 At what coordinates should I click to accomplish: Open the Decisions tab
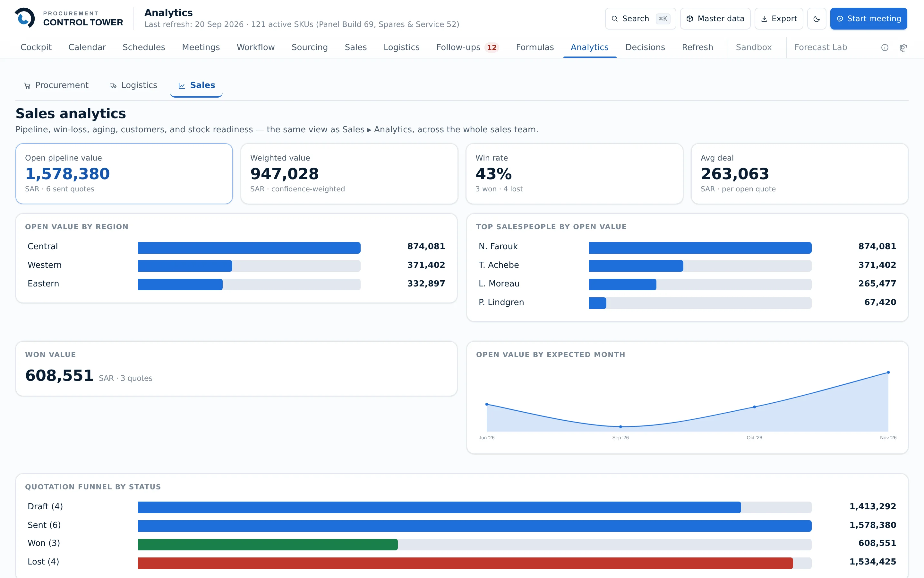pyautogui.click(x=645, y=48)
